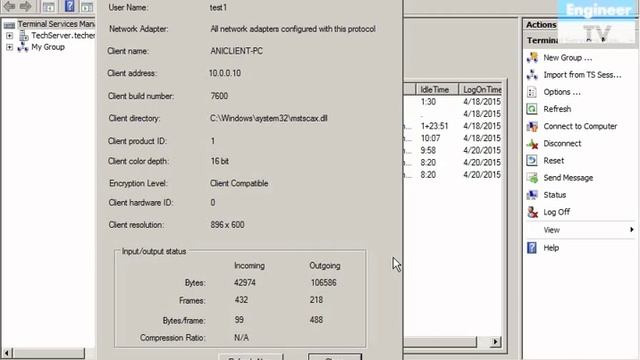Click idle time 9:58 cell

click(428, 150)
